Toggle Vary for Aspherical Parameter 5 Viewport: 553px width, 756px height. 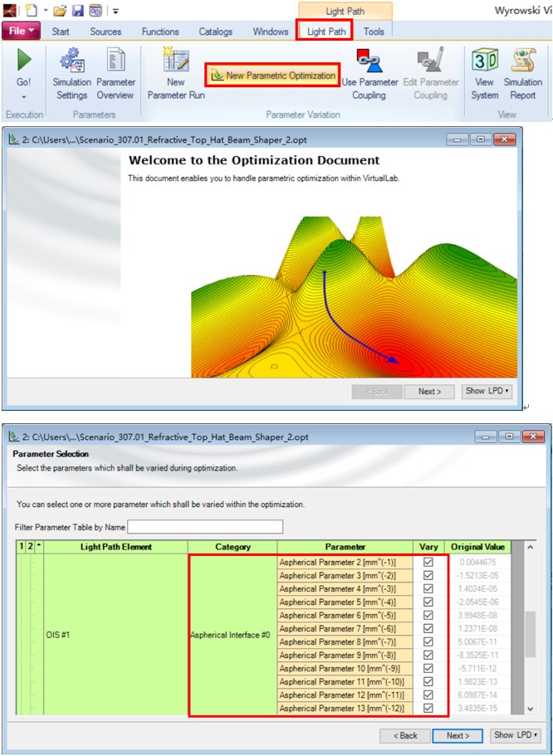(428, 602)
